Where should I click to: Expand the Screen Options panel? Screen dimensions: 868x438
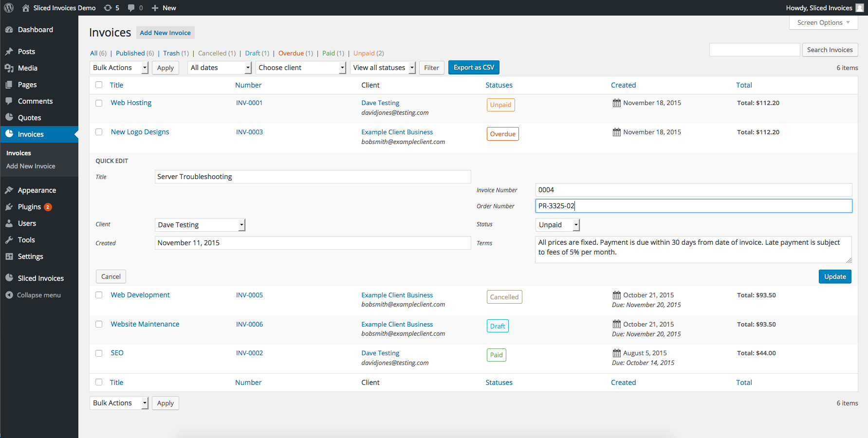pos(823,22)
